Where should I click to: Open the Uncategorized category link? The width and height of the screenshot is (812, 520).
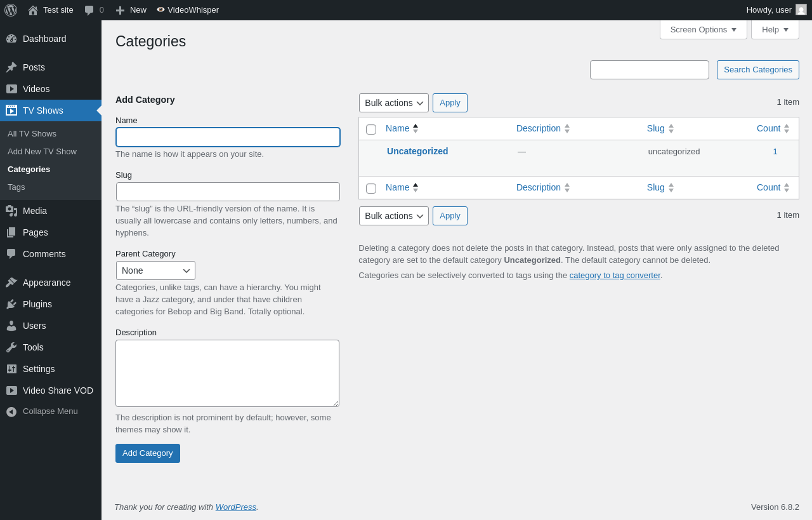417,151
